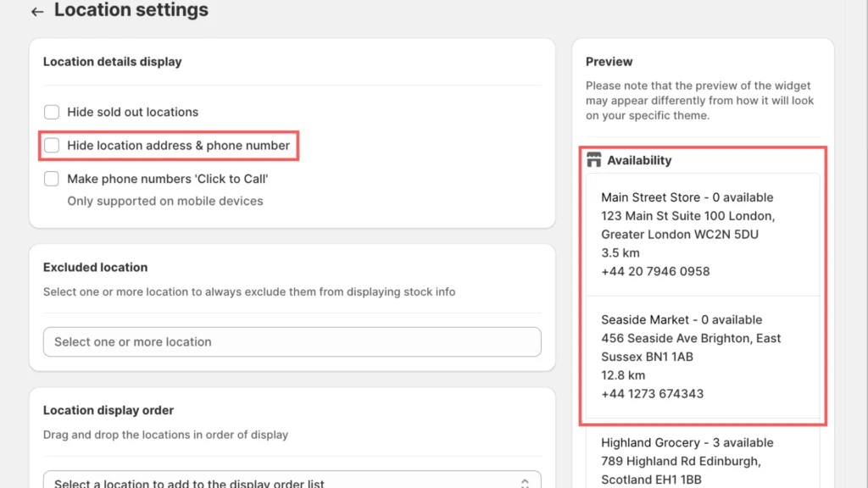Click the Location display order heading
868x488 pixels.
tap(108, 410)
